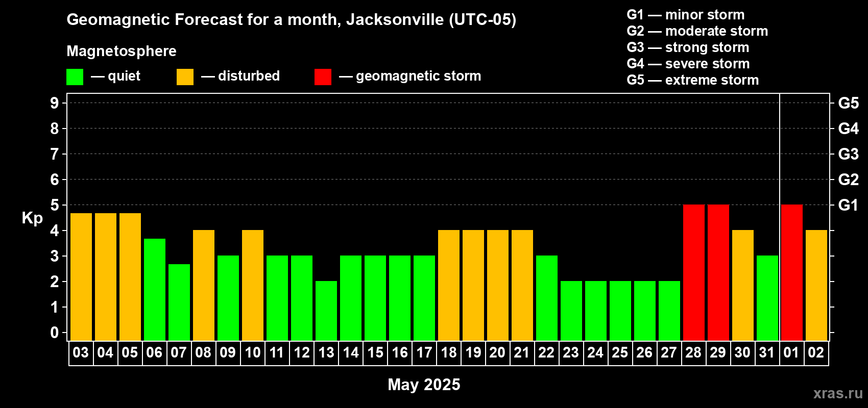This screenshot has height=408, width=868.
Task: Click the orange disturbed legend swatch
Action: tap(185, 77)
